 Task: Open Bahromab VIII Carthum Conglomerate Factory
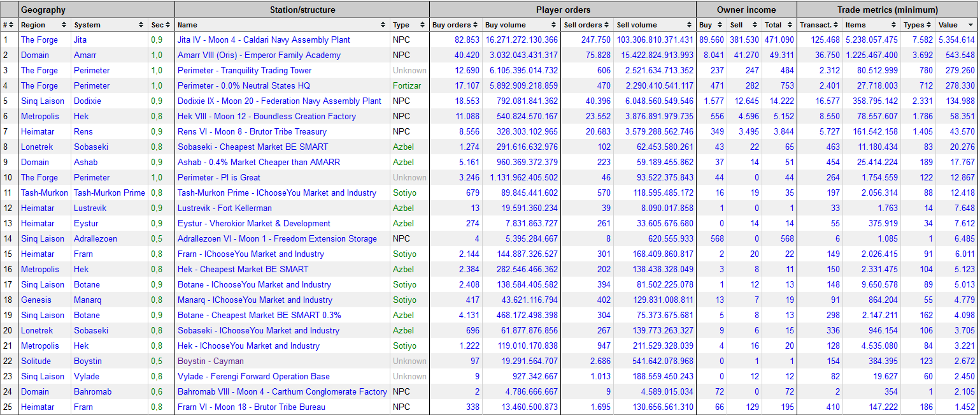[x=282, y=391]
